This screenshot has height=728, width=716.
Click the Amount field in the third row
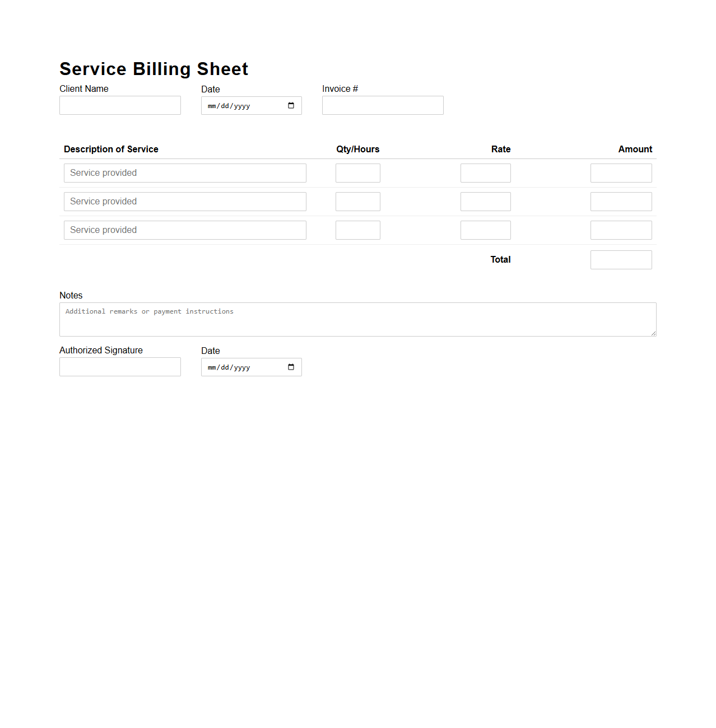pos(621,230)
